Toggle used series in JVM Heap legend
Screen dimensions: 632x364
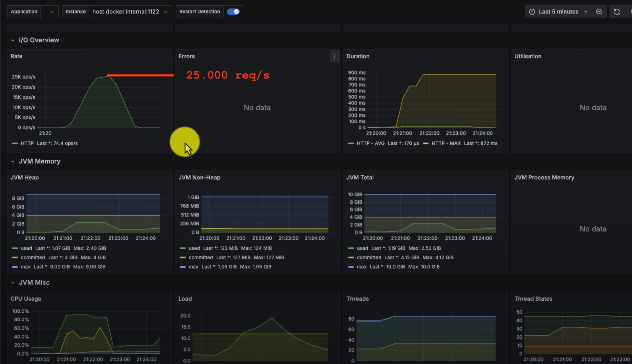pyautogui.click(x=26, y=248)
